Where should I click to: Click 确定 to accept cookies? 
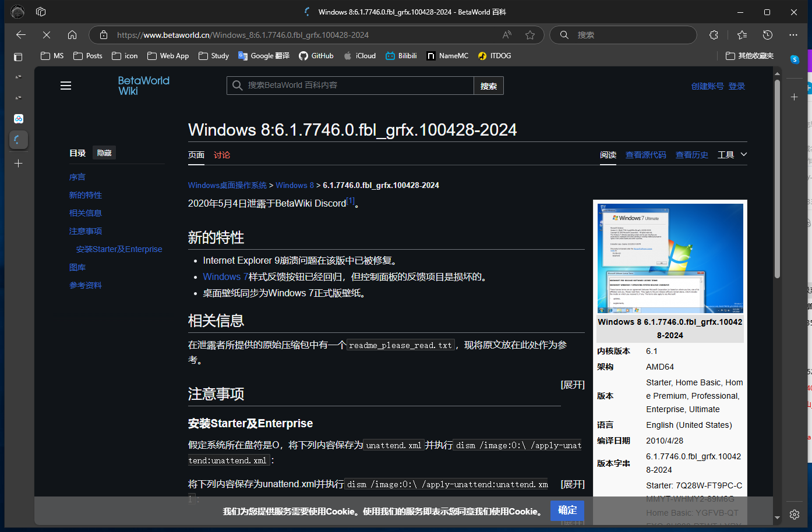567,510
